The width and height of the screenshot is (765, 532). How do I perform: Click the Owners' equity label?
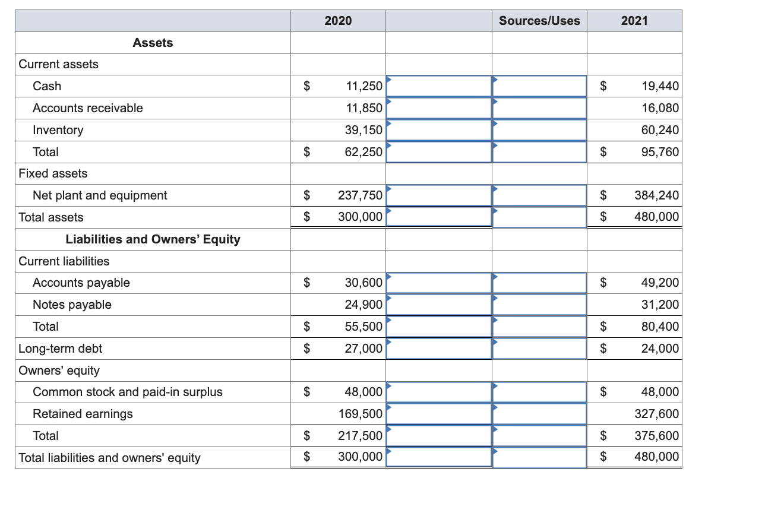tap(59, 370)
